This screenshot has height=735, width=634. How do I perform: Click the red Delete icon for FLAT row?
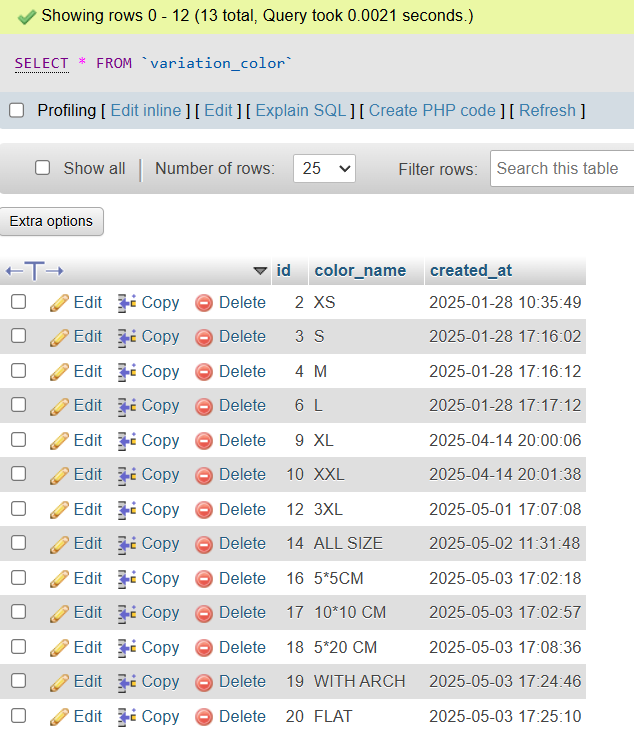204,717
